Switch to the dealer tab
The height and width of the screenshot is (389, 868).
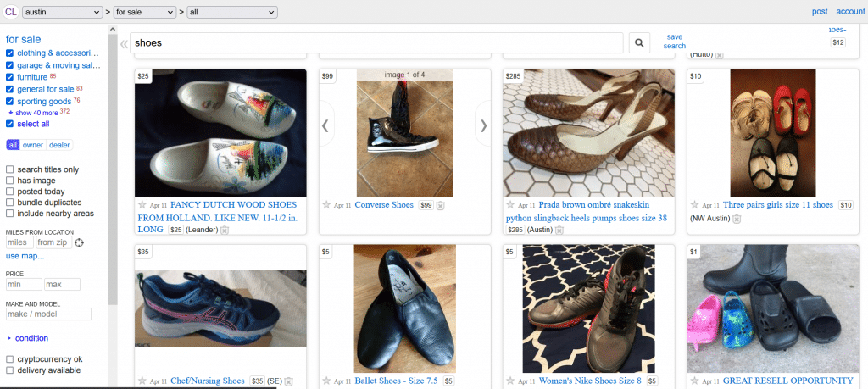58,145
